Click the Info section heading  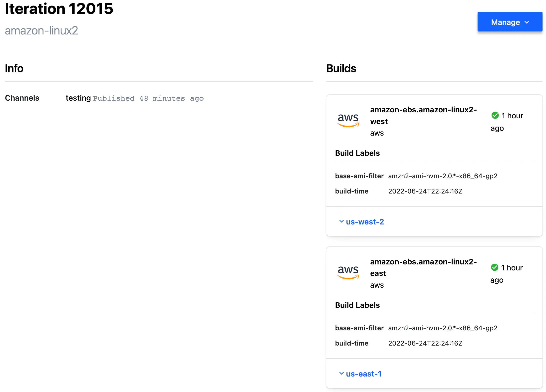pyautogui.click(x=14, y=68)
